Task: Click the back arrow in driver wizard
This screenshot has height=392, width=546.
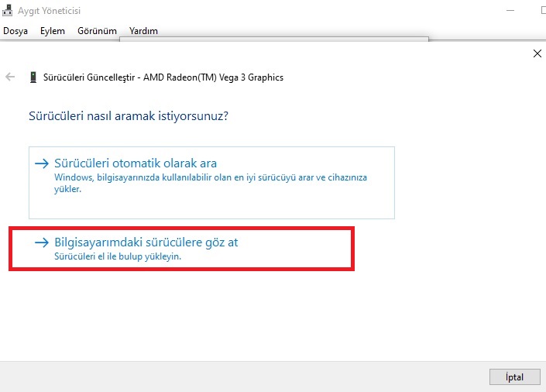Action: point(10,77)
